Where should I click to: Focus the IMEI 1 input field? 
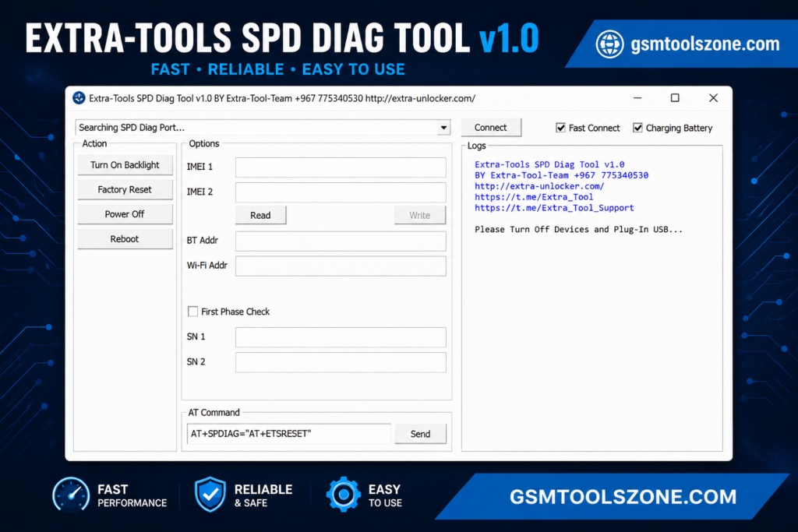coord(341,167)
